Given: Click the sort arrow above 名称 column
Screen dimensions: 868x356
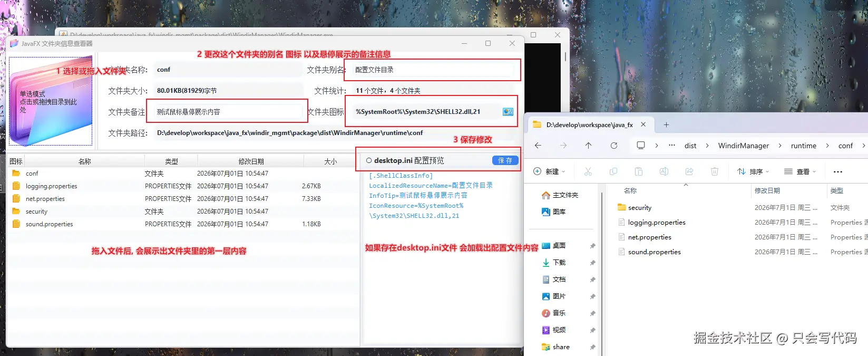Looking at the screenshot, I should pyautogui.click(x=686, y=185).
